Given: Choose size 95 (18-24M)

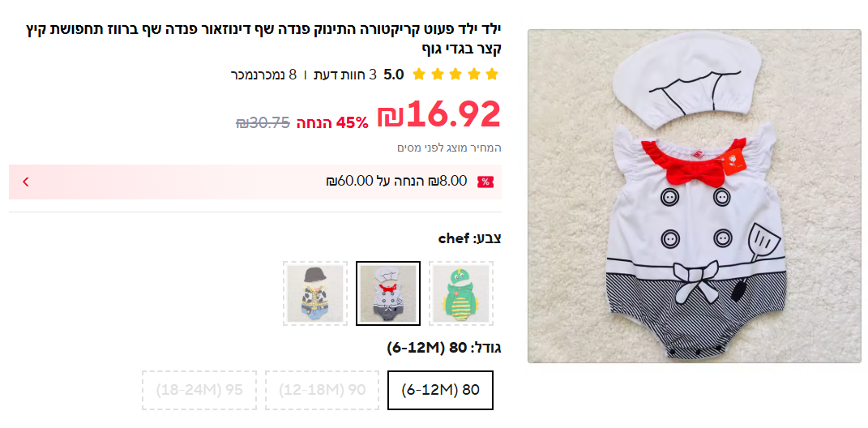Looking at the screenshot, I should pyautogui.click(x=199, y=390).
